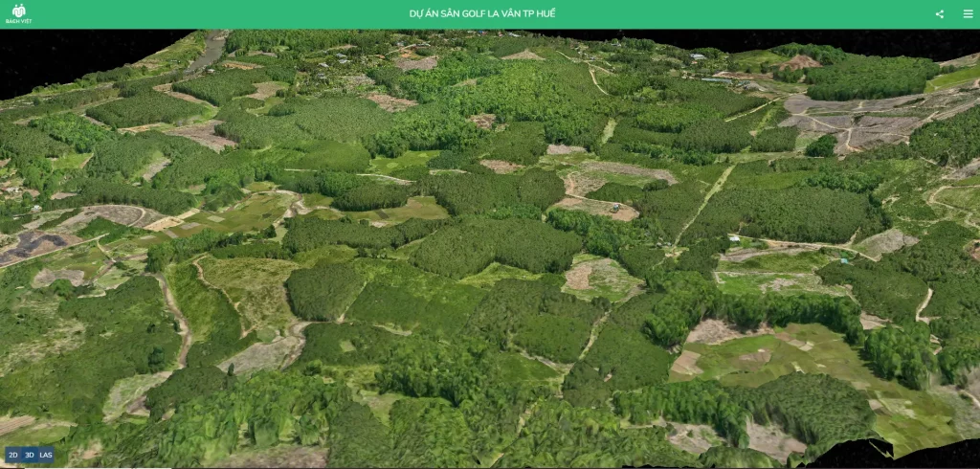This screenshot has width=980, height=469.
Task: Click the project title 'Dự án sân golf La Vân TP Huế'
Action: [481, 14]
